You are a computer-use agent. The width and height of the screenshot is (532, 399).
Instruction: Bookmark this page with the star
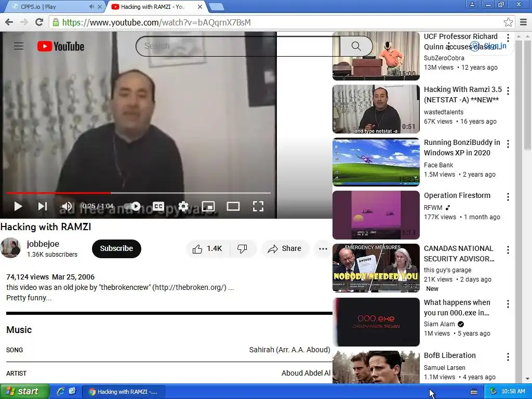pyautogui.click(x=508, y=22)
